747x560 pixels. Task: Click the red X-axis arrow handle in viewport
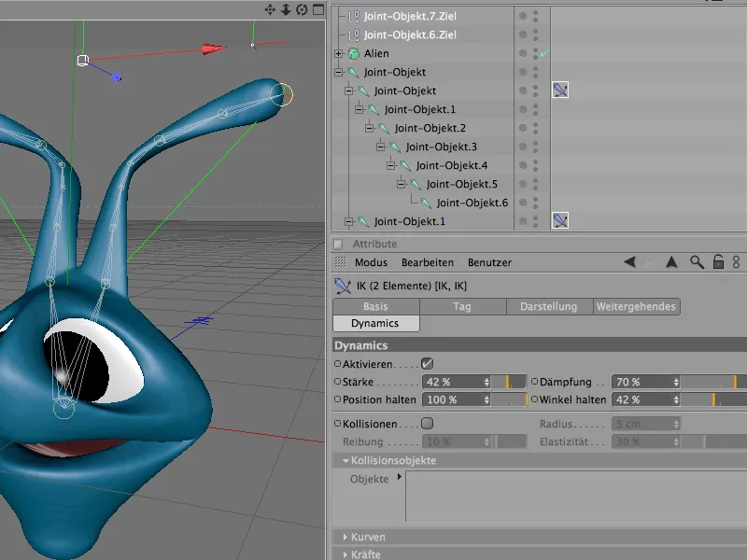pyautogui.click(x=214, y=49)
